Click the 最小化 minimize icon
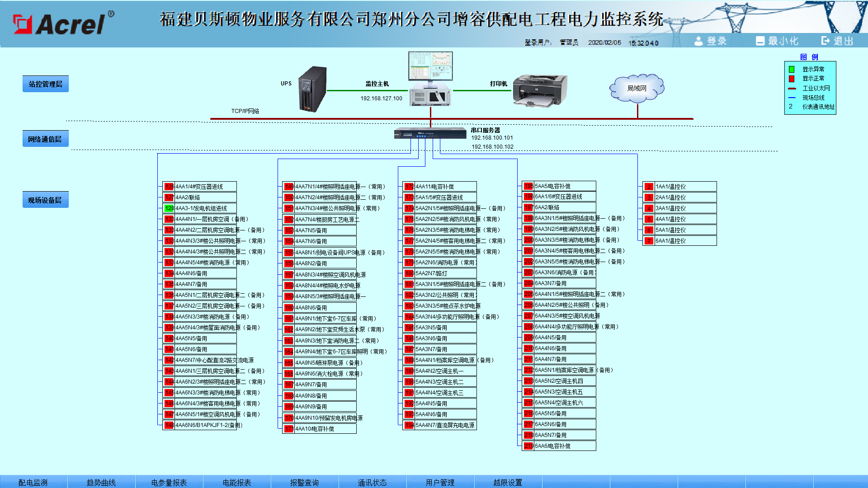 [760, 41]
